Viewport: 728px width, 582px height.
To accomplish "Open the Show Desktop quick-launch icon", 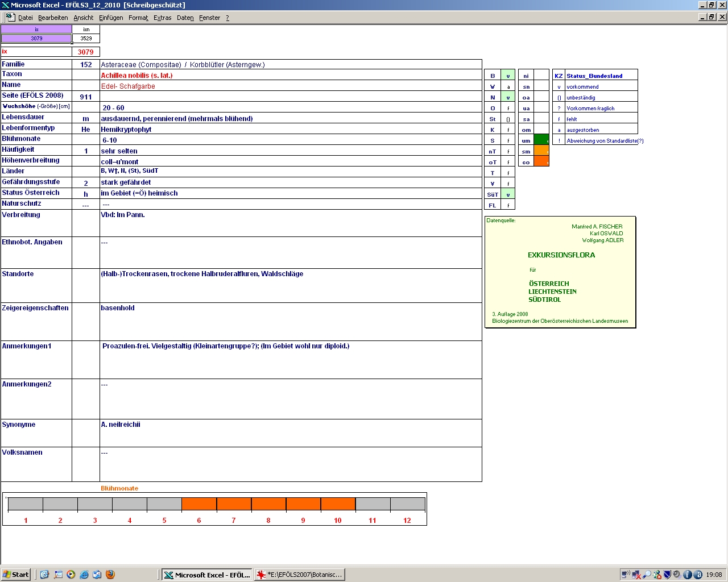I will pos(58,575).
